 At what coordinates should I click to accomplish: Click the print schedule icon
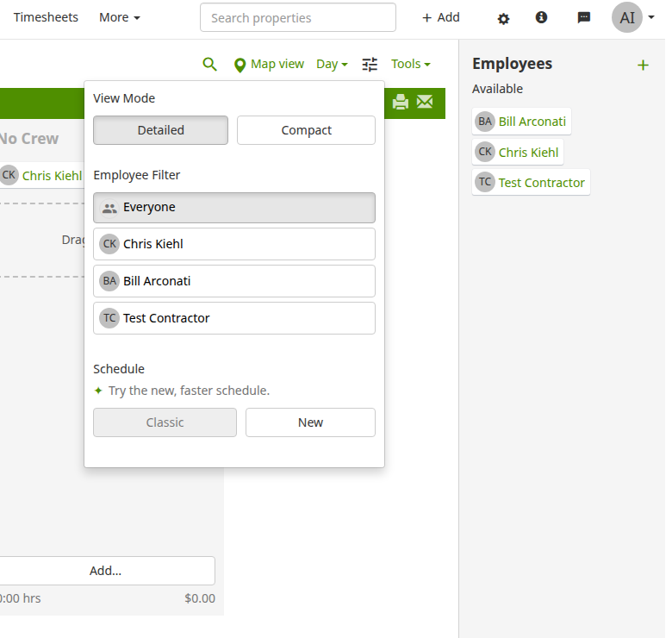(x=401, y=102)
